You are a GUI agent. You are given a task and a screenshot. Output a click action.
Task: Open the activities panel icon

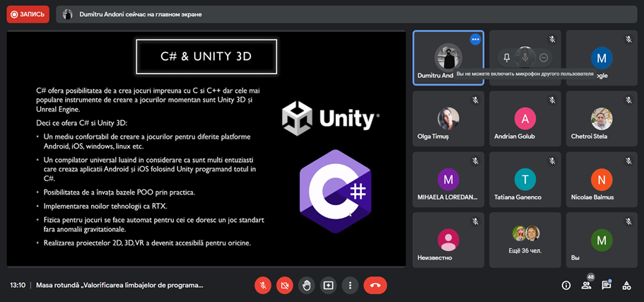626,285
